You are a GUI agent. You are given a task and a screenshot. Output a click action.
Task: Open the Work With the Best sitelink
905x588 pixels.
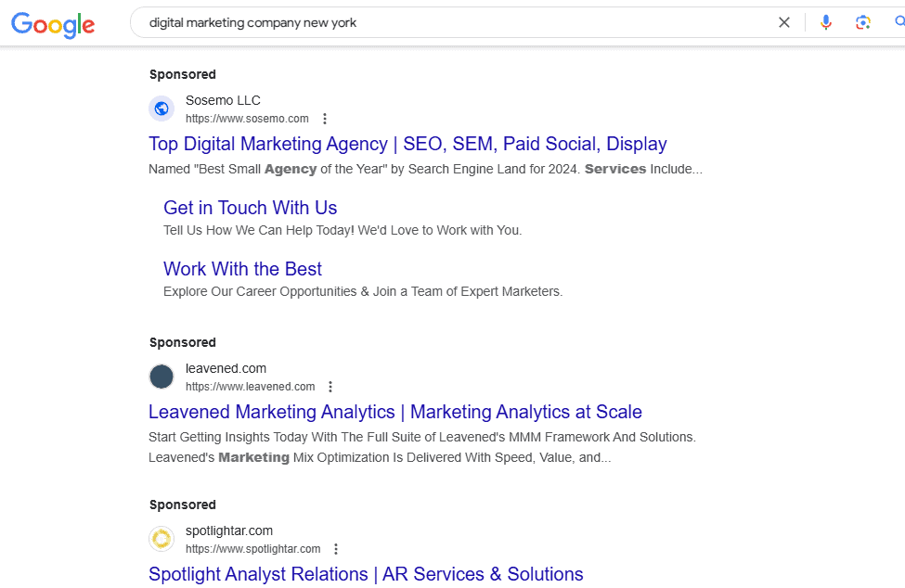pyautogui.click(x=242, y=269)
